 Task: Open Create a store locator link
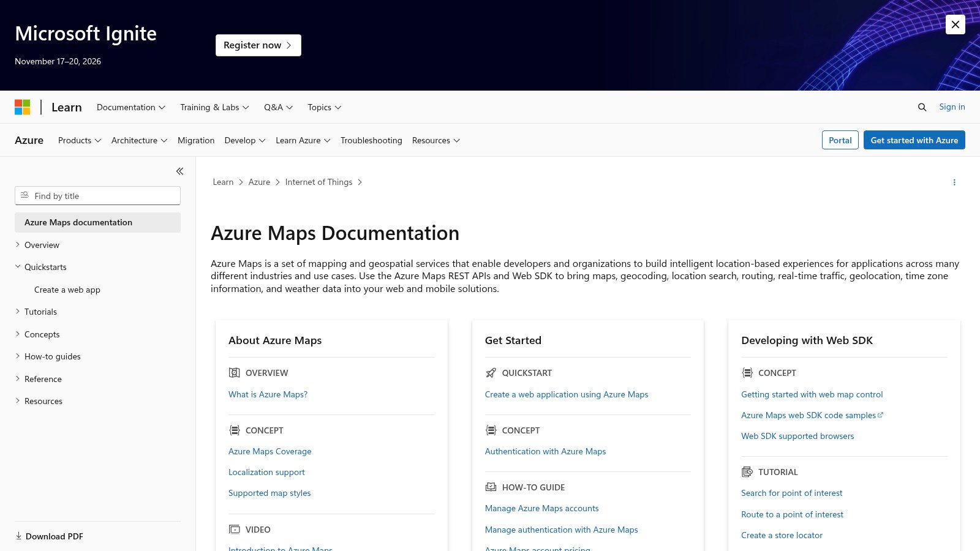pyautogui.click(x=782, y=535)
